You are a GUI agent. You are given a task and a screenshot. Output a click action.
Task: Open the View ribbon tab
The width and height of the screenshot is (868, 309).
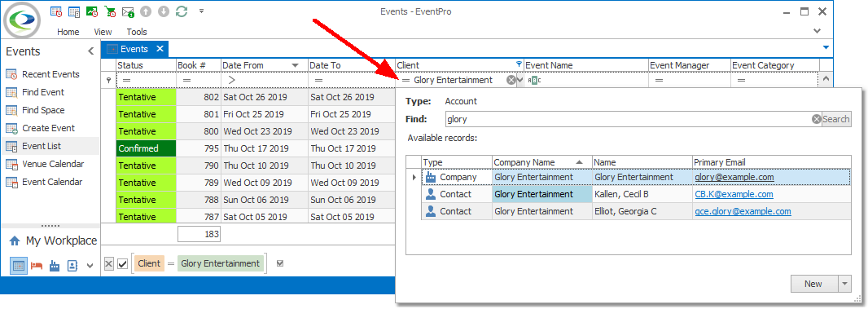103,32
